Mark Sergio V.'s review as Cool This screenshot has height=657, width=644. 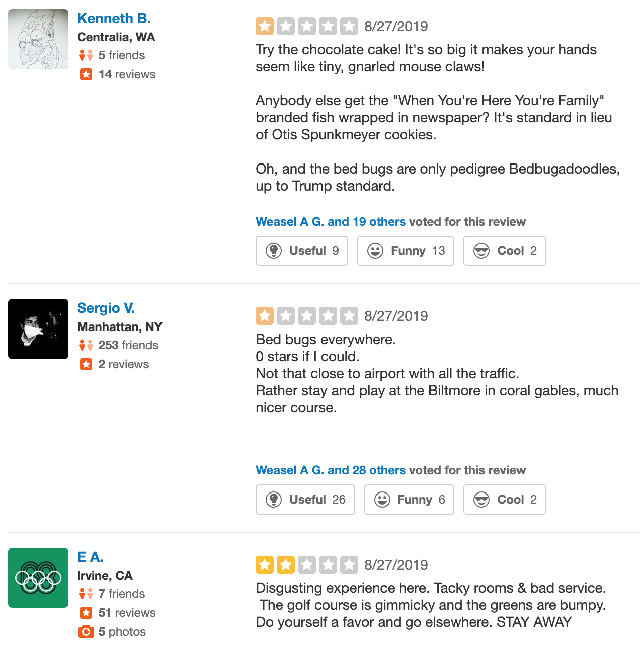(504, 500)
